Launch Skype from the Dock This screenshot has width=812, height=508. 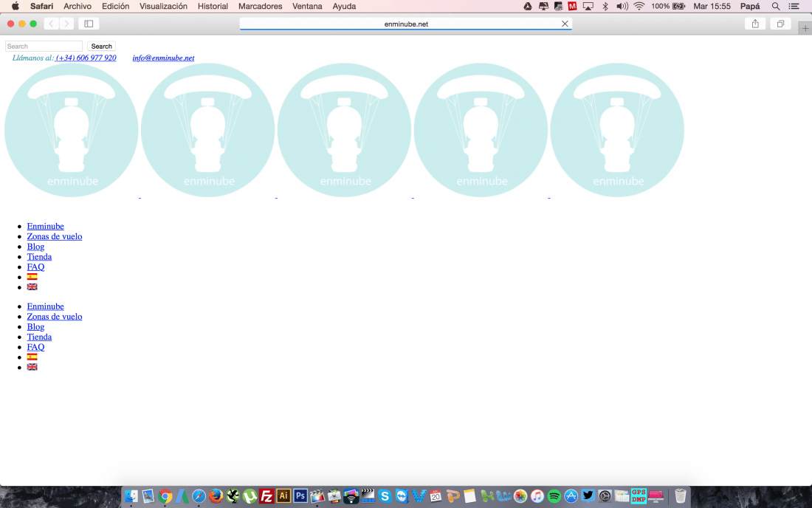pyautogui.click(x=385, y=496)
